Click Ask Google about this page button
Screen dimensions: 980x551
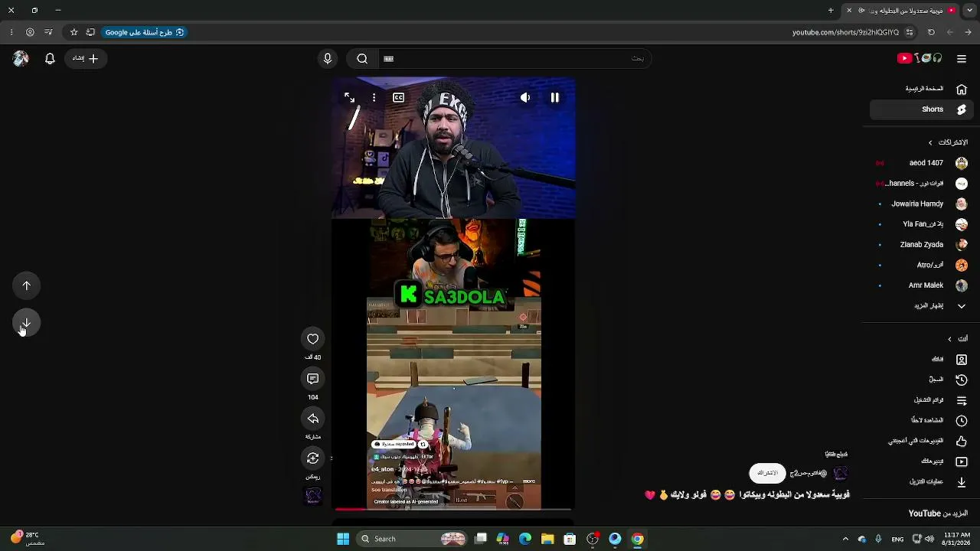(145, 32)
